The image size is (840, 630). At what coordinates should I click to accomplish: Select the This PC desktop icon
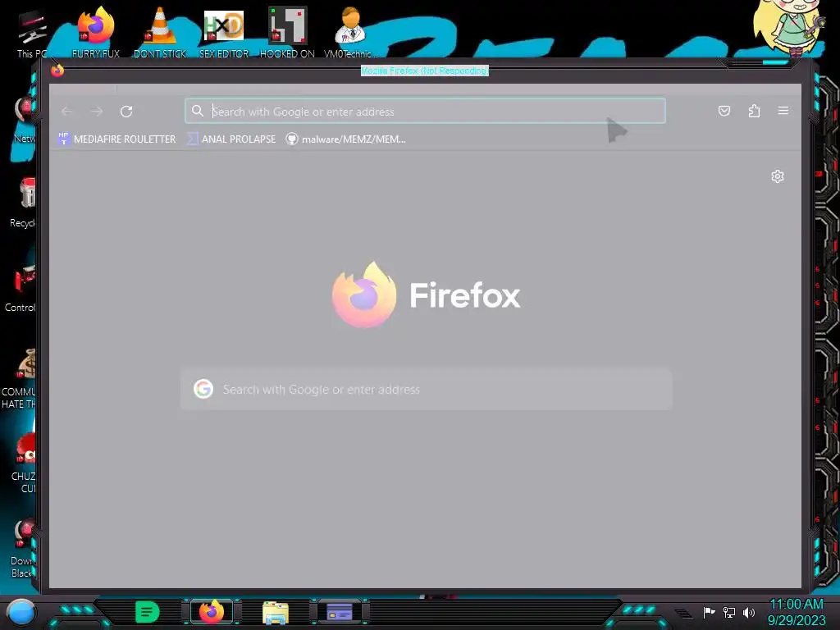coord(32,33)
